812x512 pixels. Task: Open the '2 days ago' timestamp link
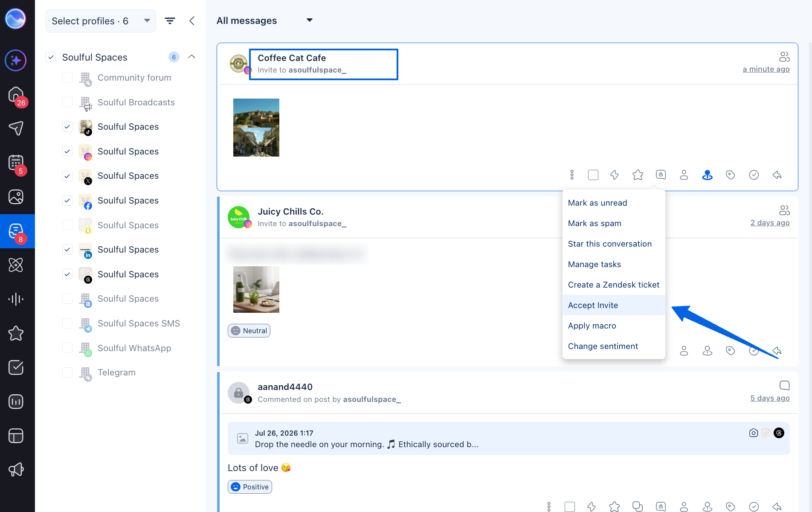pyautogui.click(x=770, y=223)
